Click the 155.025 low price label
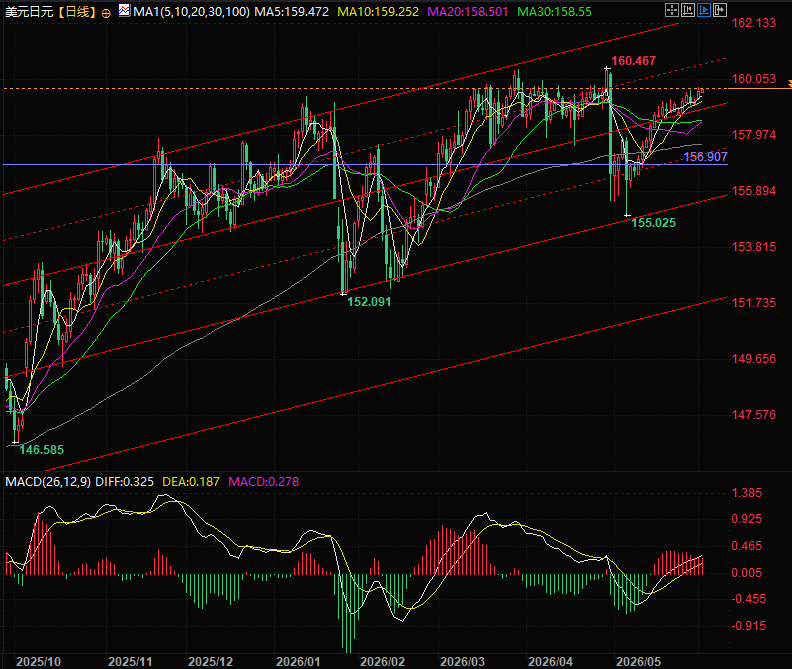 (x=654, y=222)
